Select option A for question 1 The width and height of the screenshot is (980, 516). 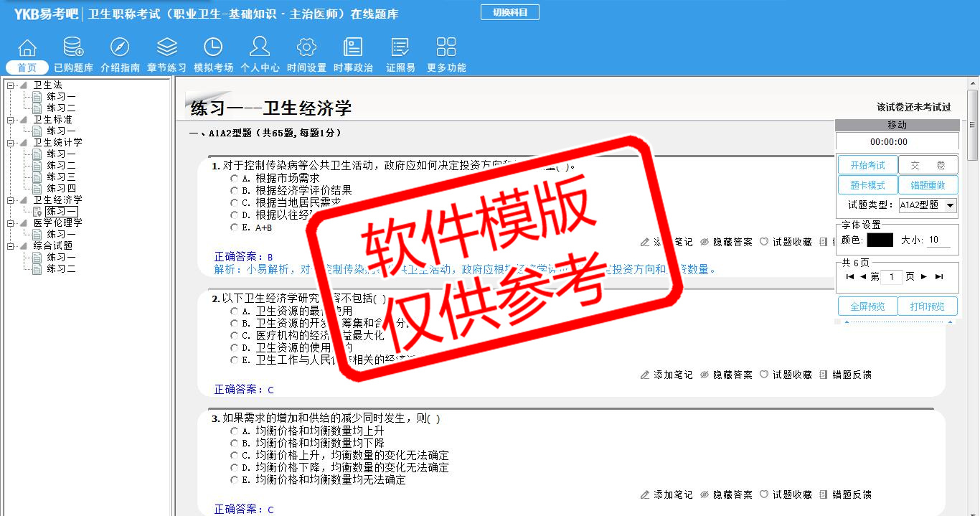pos(234,178)
